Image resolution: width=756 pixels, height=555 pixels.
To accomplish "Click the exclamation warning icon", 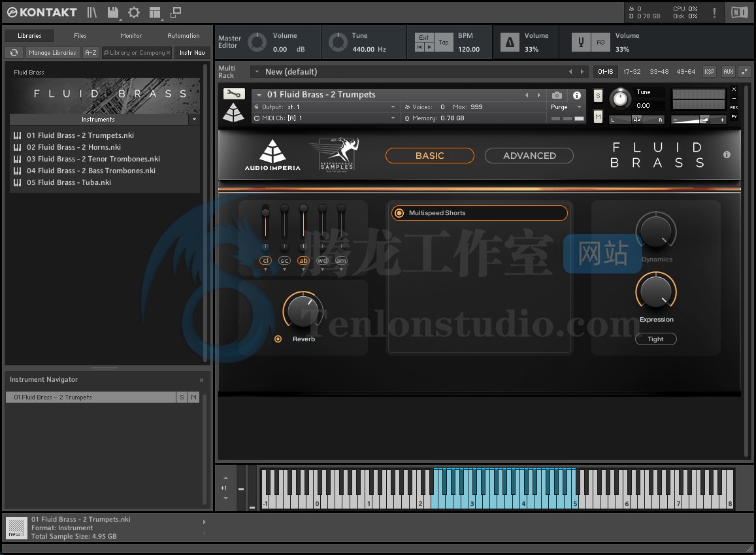I will point(714,13).
